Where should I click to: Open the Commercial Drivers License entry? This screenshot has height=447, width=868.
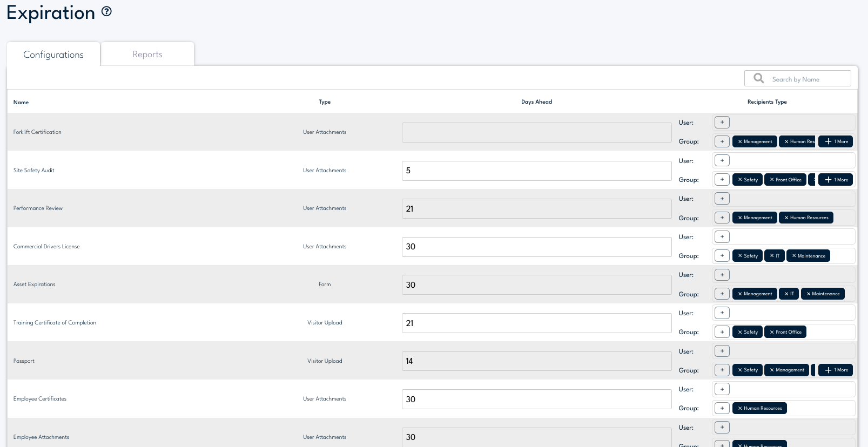coord(46,247)
